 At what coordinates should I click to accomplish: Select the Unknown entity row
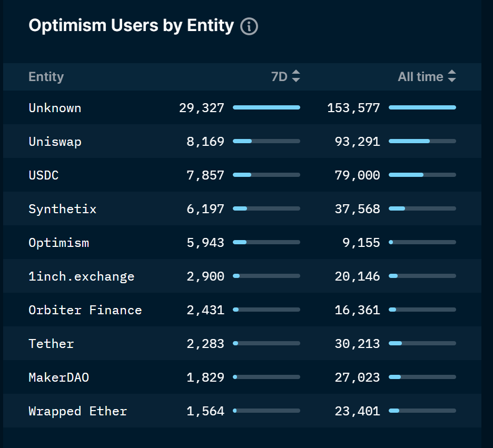(x=242, y=108)
